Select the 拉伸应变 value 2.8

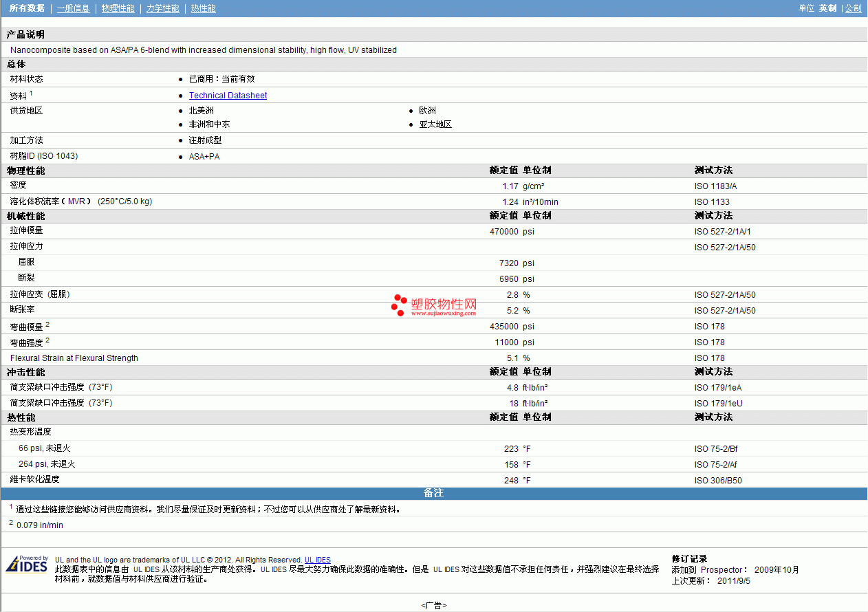(513, 295)
